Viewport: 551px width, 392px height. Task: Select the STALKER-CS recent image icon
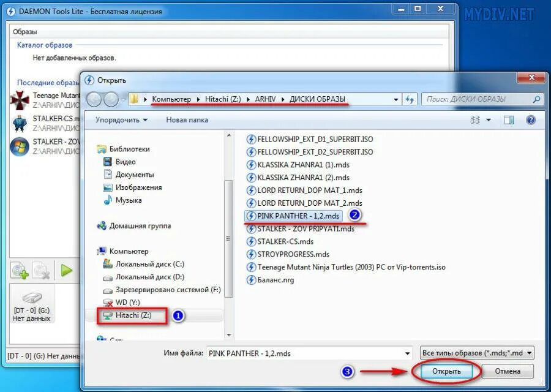pyautogui.click(x=20, y=123)
